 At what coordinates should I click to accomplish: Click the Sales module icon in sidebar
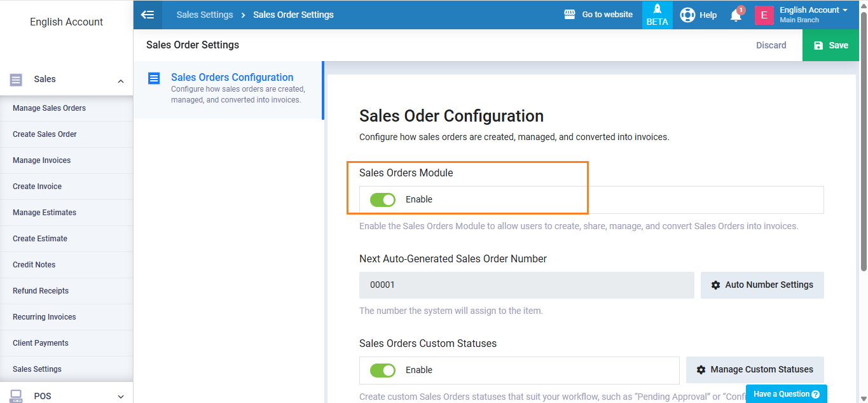pos(17,80)
